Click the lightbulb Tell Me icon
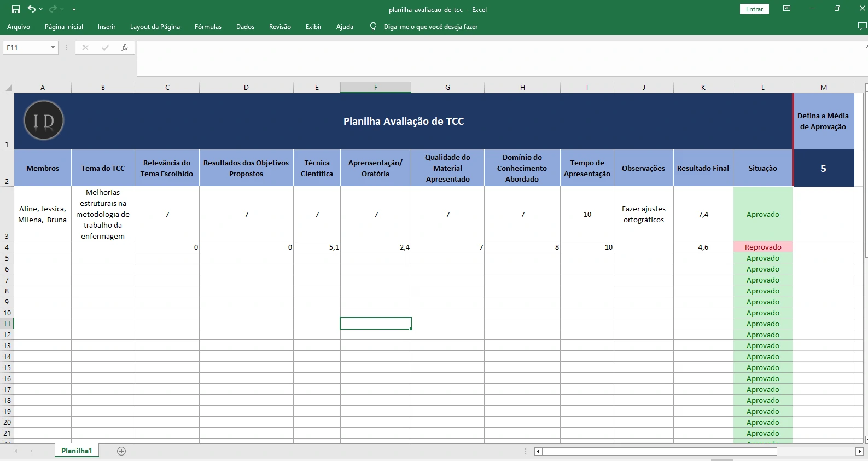Viewport: 868px width, 461px height. click(x=373, y=27)
